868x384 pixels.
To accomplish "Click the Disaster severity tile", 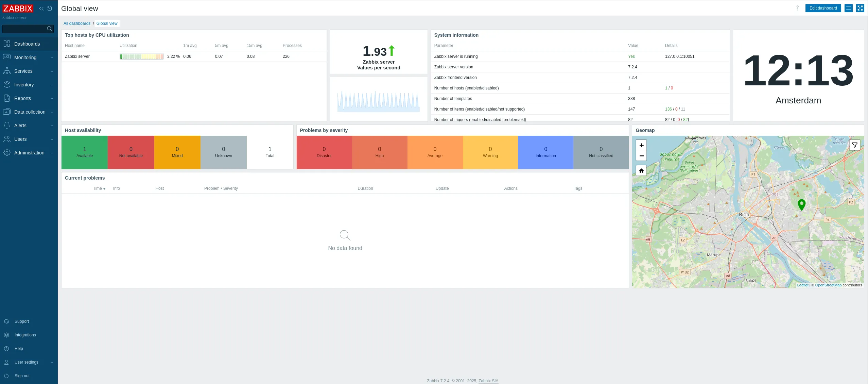I will point(324,152).
